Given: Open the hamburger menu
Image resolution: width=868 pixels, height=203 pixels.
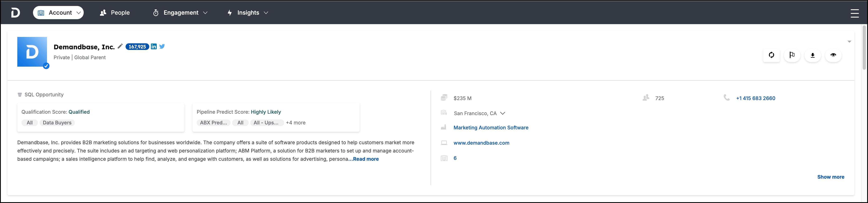Looking at the screenshot, I should point(854,13).
